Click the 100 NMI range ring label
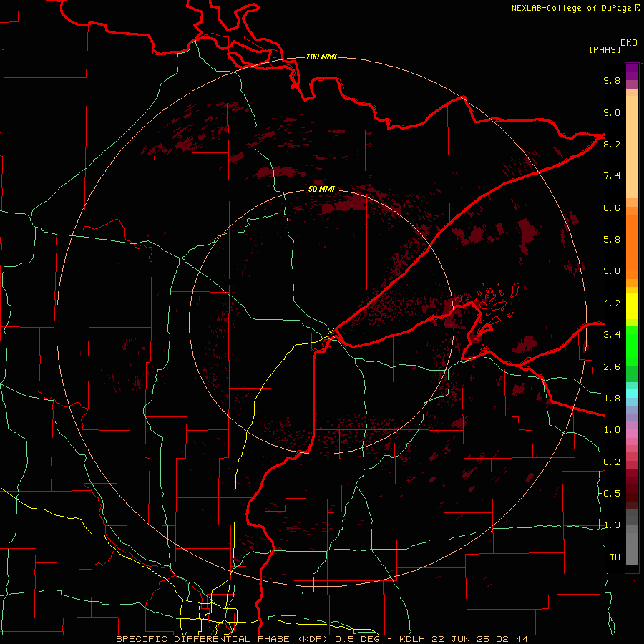Screen dimensions: 644x644 [x=321, y=57]
